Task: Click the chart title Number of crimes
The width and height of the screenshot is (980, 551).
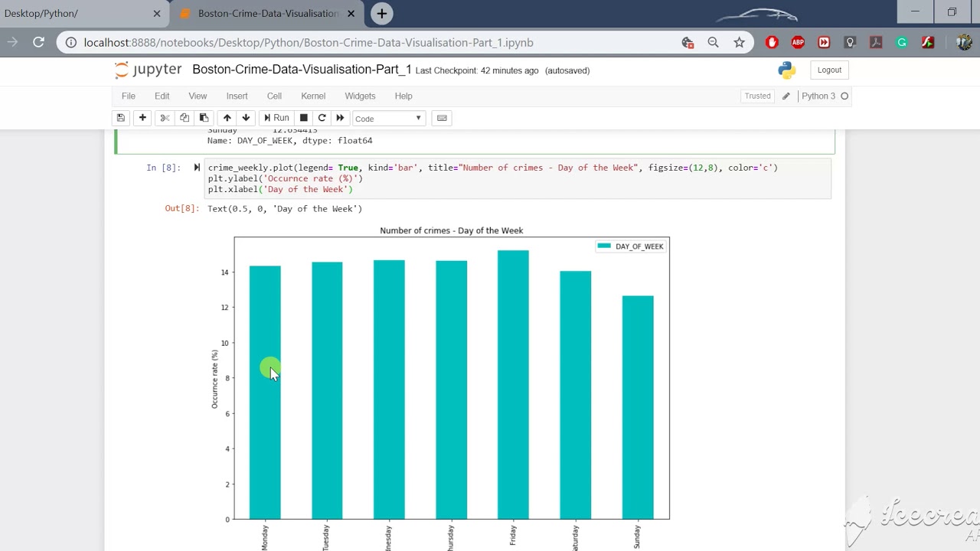Action: pyautogui.click(x=451, y=230)
